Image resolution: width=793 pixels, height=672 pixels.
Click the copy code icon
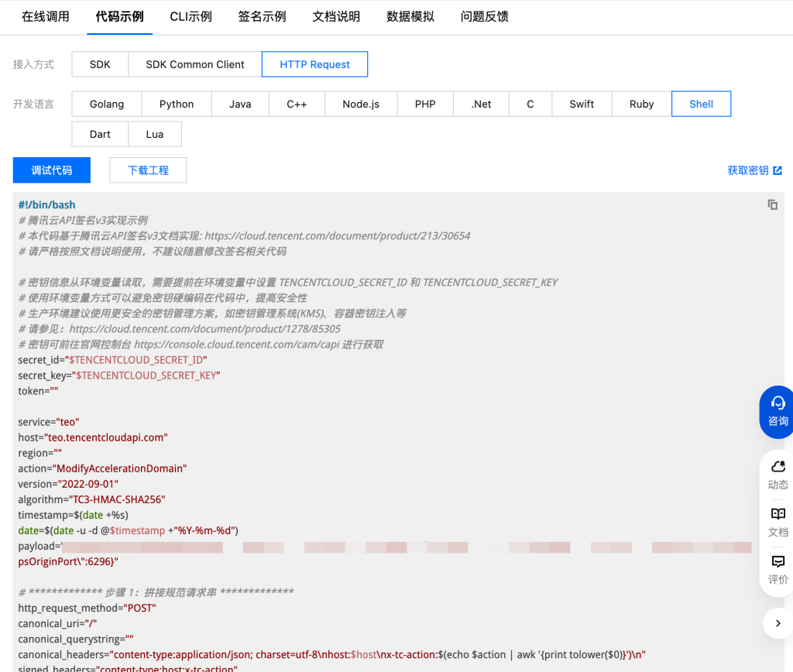(772, 205)
